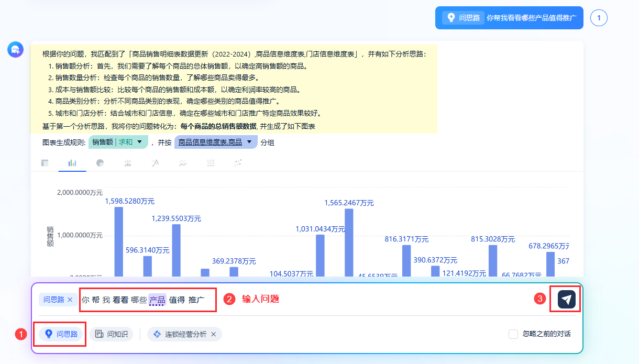Click the bar labeled 1,598.5280万元
The image size is (639, 364).
[119, 241]
